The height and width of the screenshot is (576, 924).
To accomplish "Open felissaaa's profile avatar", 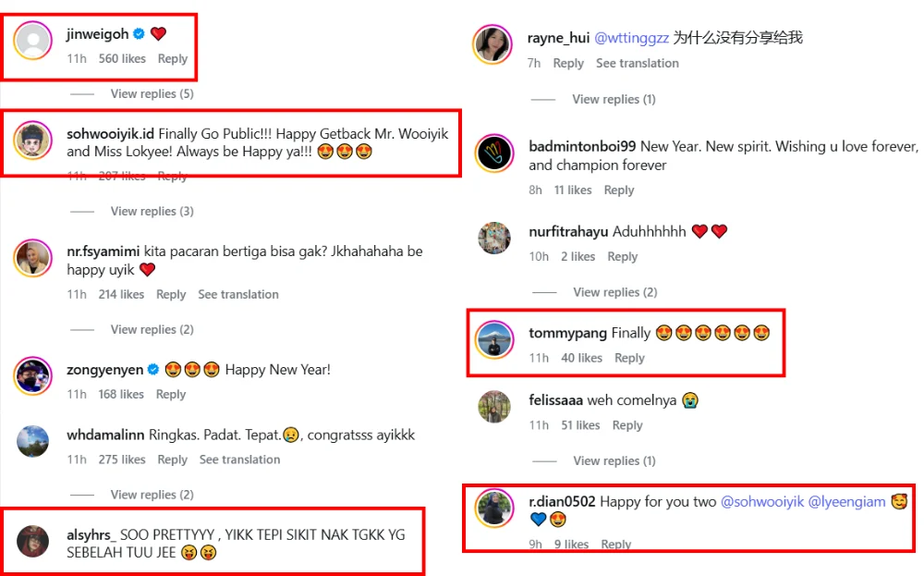I will coord(493,407).
